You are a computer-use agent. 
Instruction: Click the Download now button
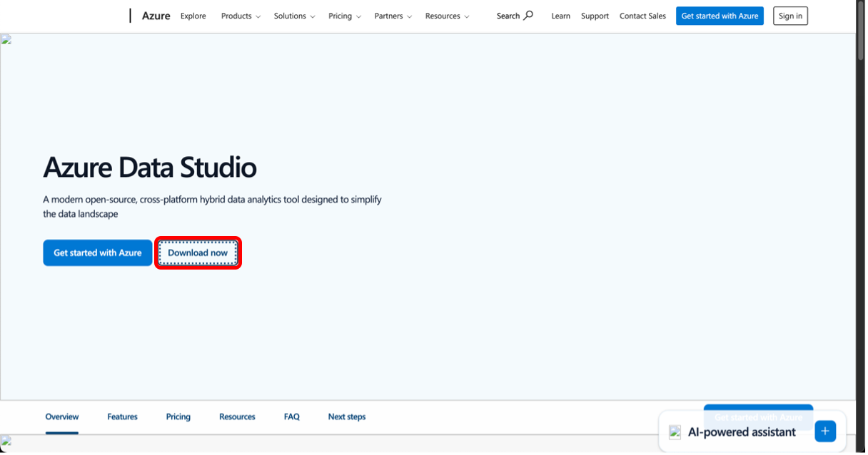click(x=198, y=253)
